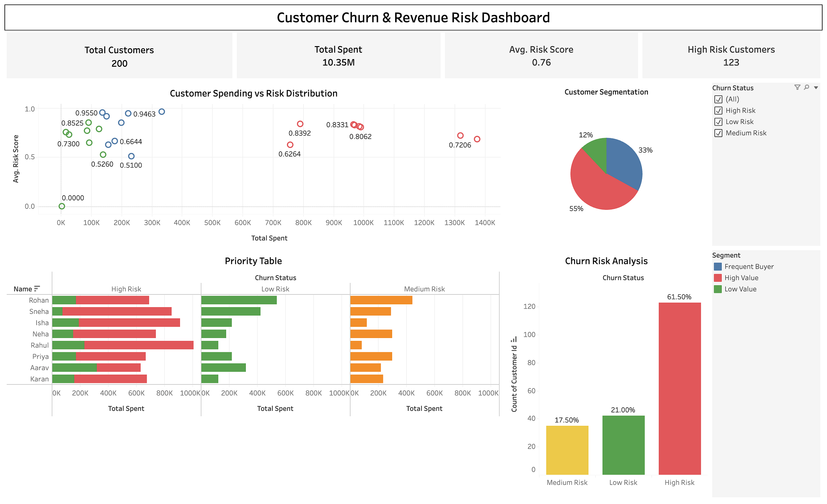Click the High Risk Customers 123 card
Viewport: 827px width, 504px height.
point(731,56)
